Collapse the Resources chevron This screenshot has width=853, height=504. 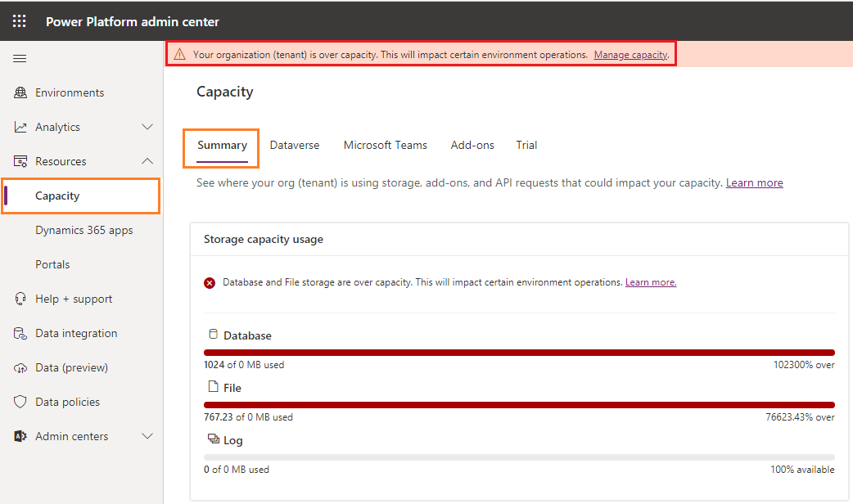pyautogui.click(x=147, y=161)
